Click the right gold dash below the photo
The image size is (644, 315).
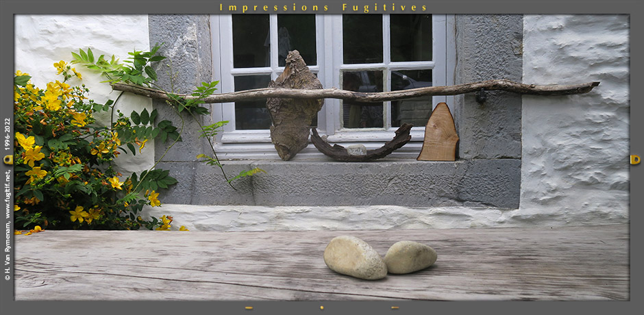click(395, 307)
